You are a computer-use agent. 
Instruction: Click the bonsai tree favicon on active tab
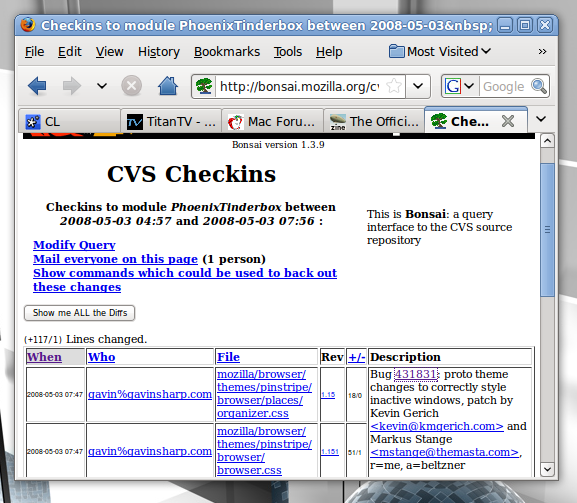click(439, 121)
